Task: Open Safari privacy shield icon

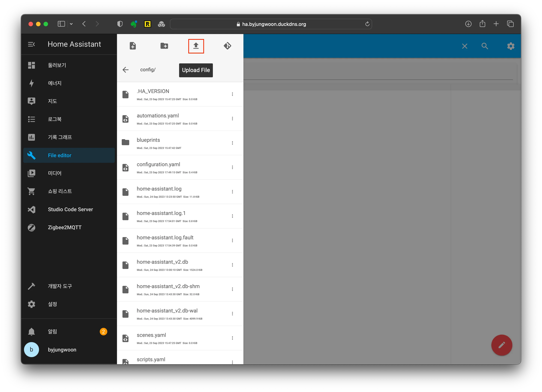Action: point(120,24)
